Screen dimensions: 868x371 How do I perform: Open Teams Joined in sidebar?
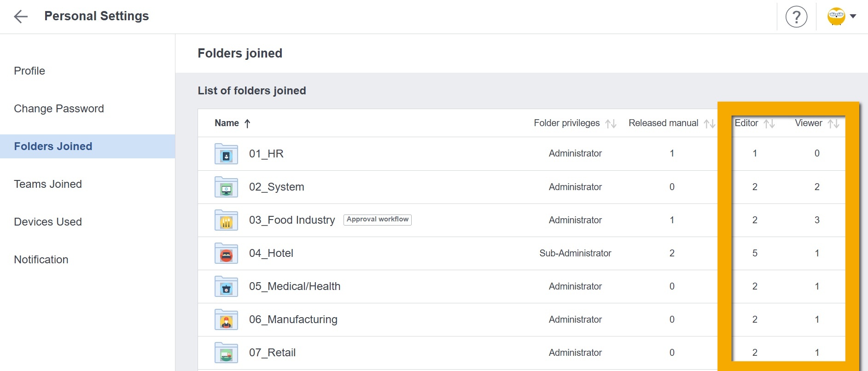[x=48, y=184]
